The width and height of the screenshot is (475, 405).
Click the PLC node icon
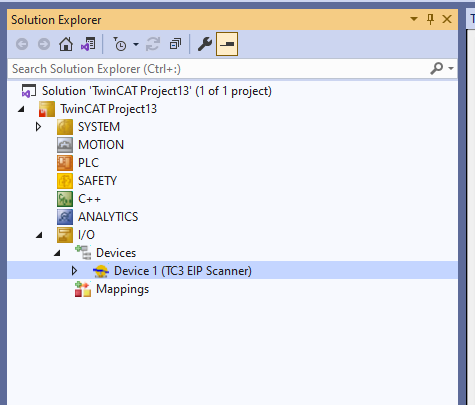[x=65, y=163]
